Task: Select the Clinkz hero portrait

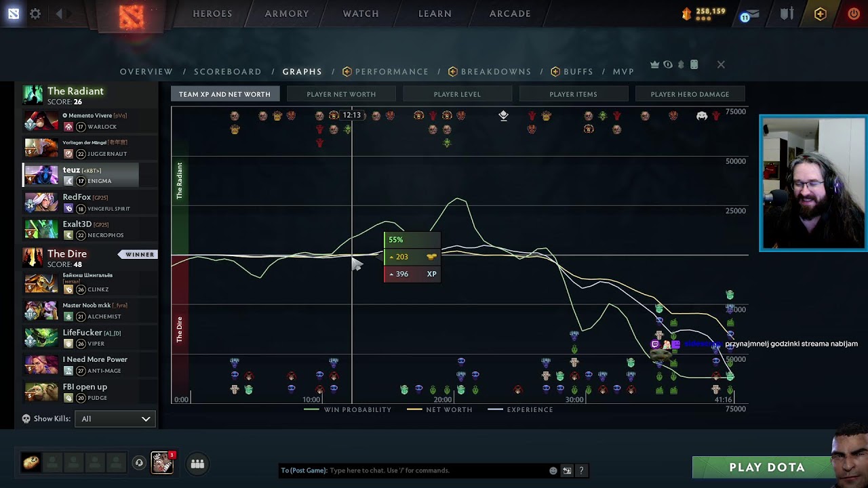Action: pos(41,284)
